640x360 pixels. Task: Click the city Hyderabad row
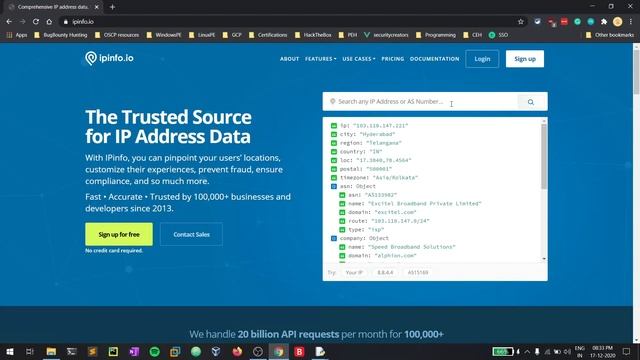[x=363, y=134]
